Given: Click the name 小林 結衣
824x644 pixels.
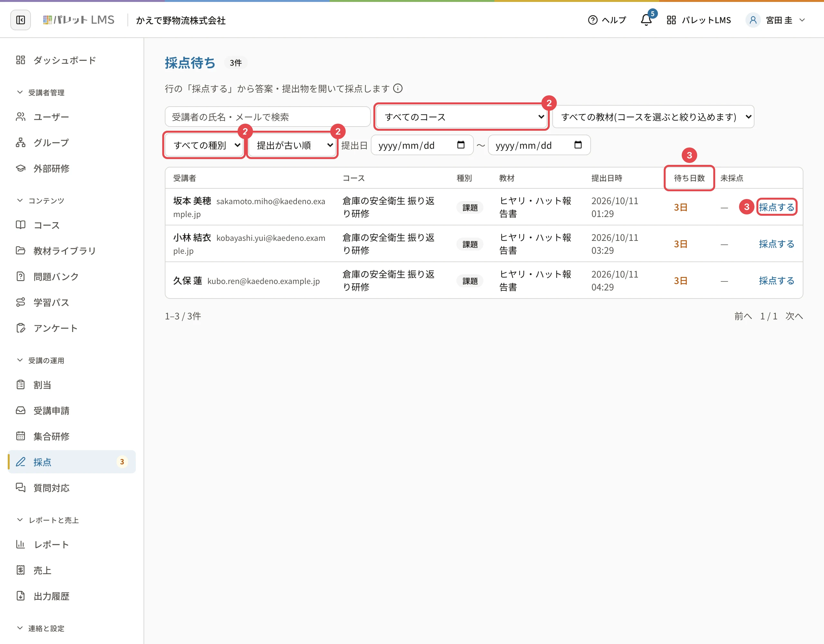Looking at the screenshot, I should [x=192, y=237].
